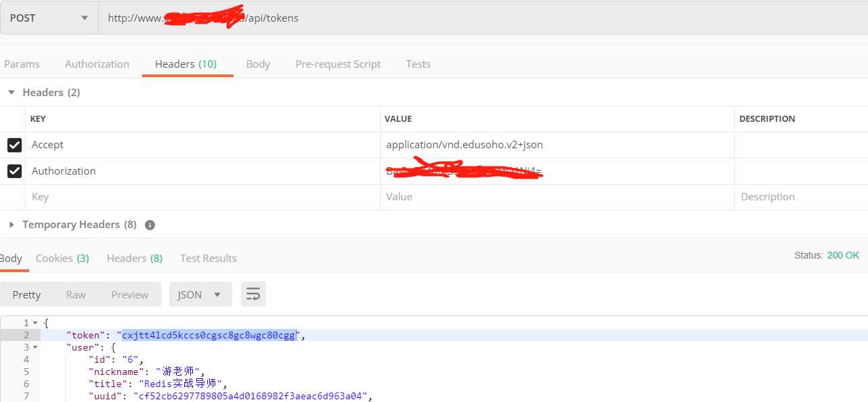Click the id value "6"
The width and height of the screenshot is (868, 402).
(x=130, y=359)
